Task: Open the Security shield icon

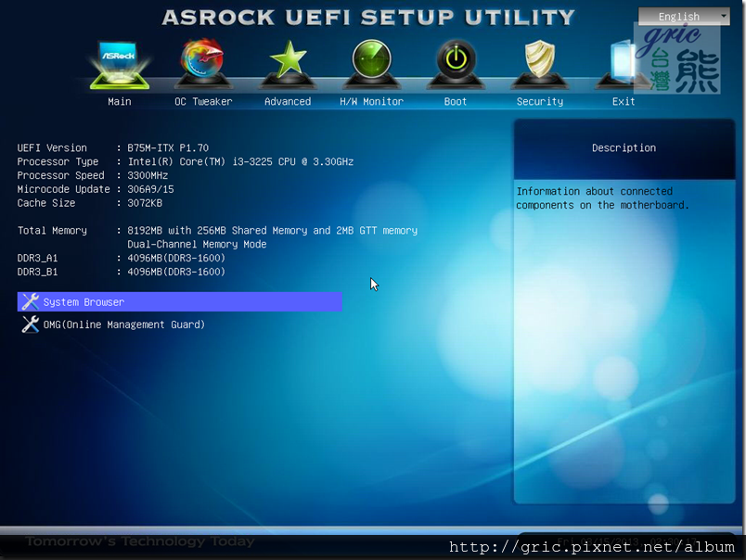Action: (x=539, y=64)
